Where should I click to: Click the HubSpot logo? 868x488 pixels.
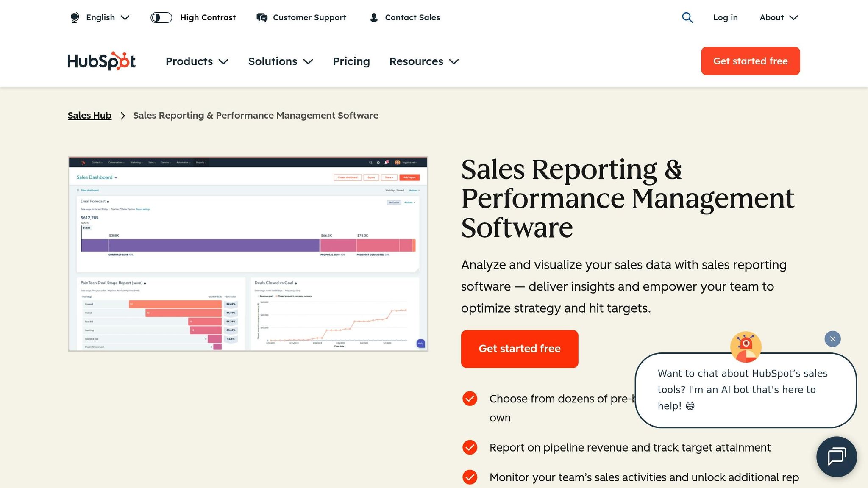pos(101,61)
